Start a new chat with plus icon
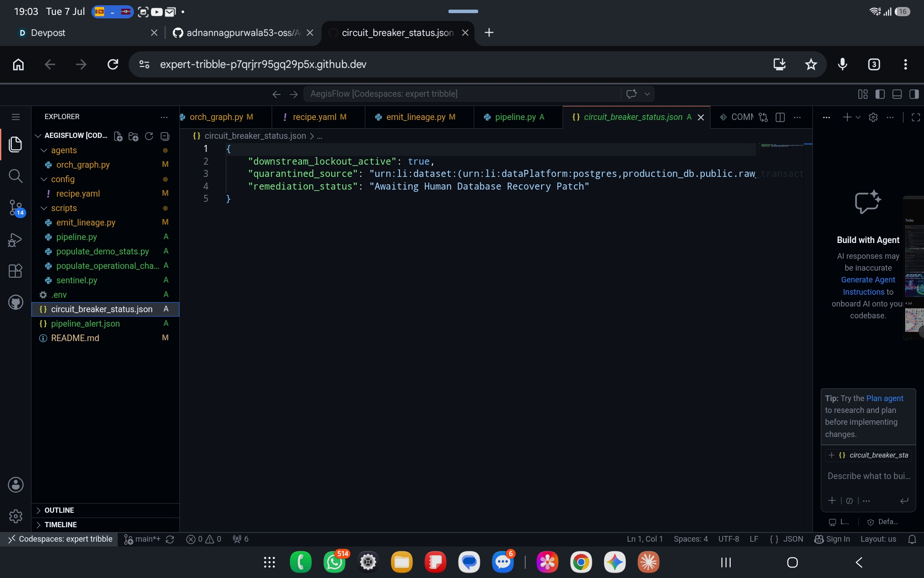Viewport: 924px width, 578px height. point(847,117)
